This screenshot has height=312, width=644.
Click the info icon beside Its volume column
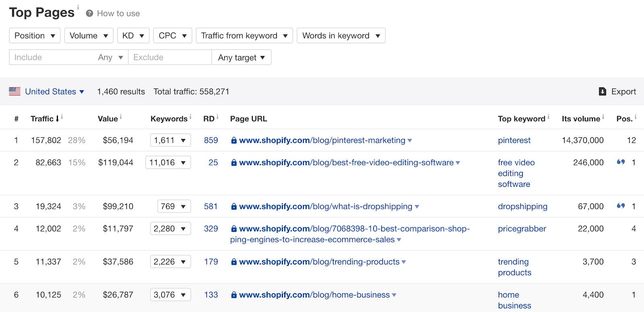(603, 117)
